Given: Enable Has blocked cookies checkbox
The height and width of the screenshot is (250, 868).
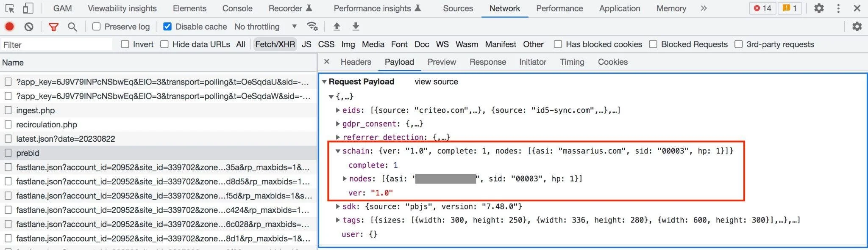Looking at the screenshot, I should (x=558, y=44).
